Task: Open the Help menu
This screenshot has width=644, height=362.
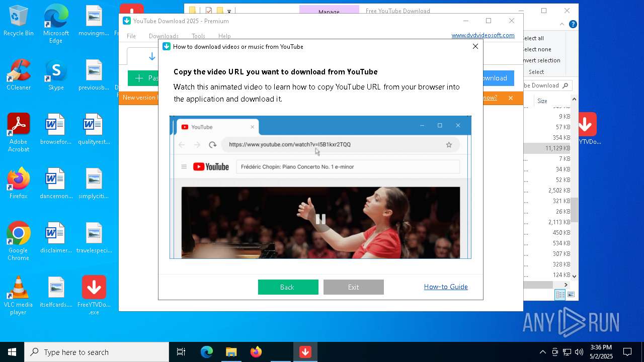Action: pyautogui.click(x=224, y=36)
